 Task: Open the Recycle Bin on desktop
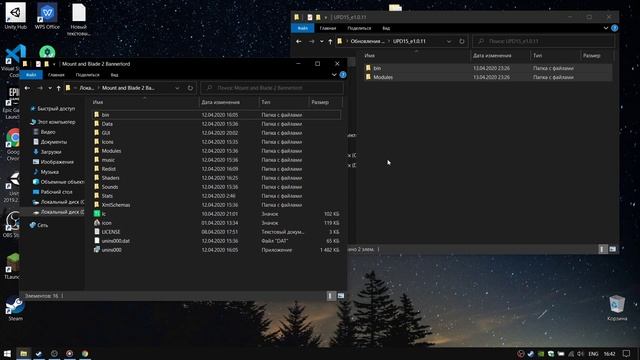[x=617, y=308]
